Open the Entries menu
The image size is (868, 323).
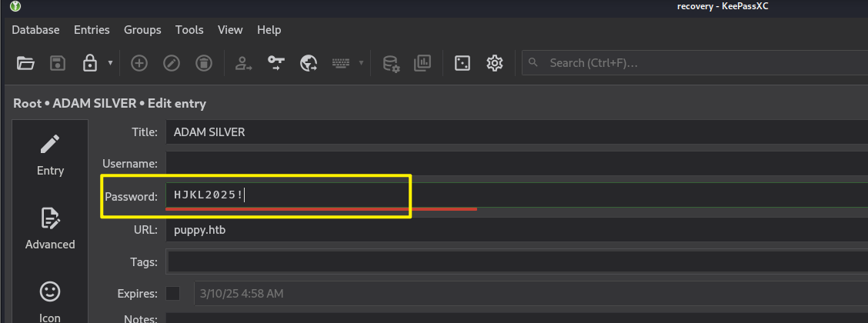click(92, 30)
